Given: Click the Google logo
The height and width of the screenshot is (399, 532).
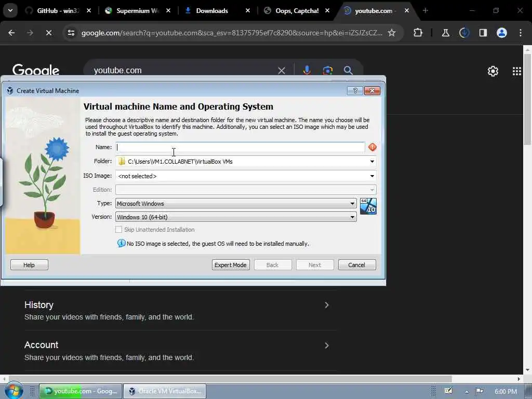Looking at the screenshot, I should [36, 70].
